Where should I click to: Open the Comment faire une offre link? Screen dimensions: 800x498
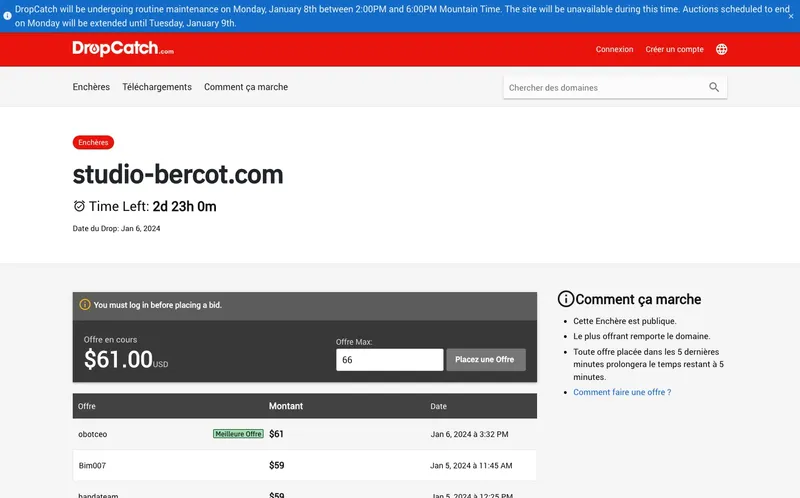tap(622, 392)
